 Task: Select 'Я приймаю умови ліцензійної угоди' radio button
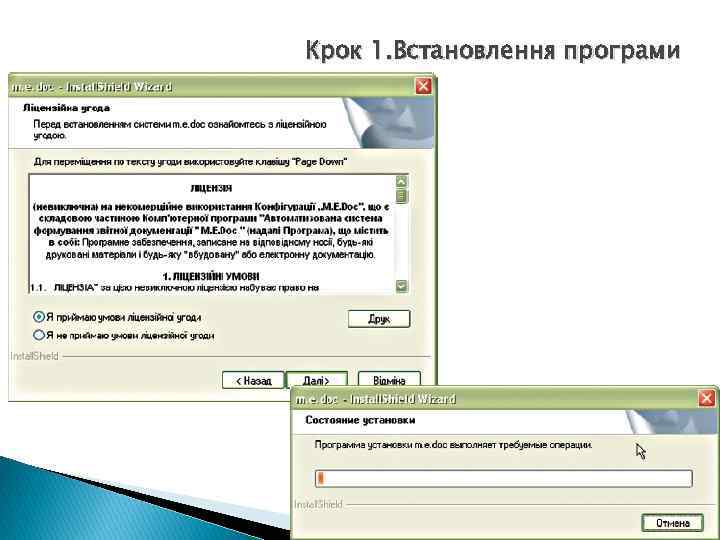click(x=39, y=317)
